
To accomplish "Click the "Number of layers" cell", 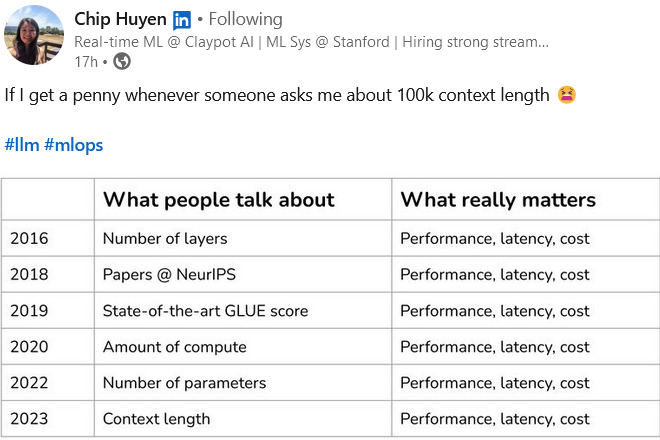I will point(165,239).
